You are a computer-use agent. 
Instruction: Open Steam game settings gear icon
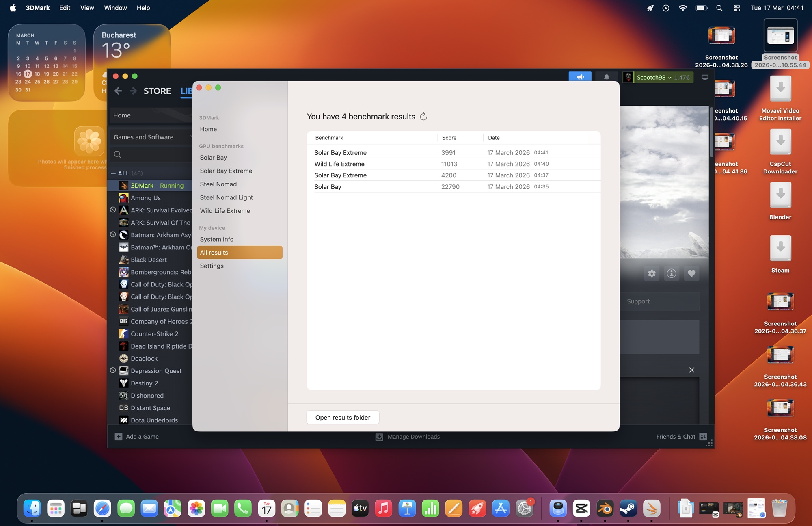[x=652, y=273]
